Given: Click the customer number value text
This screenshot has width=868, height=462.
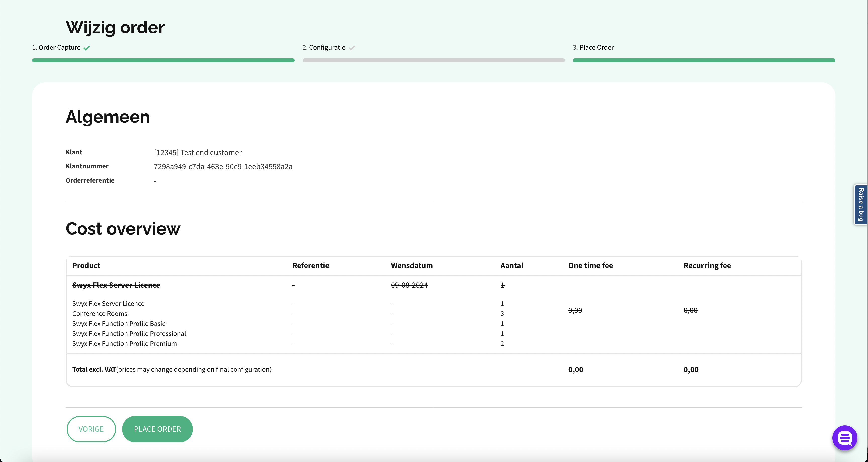Looking at the screenshot, I should [223, 167].
